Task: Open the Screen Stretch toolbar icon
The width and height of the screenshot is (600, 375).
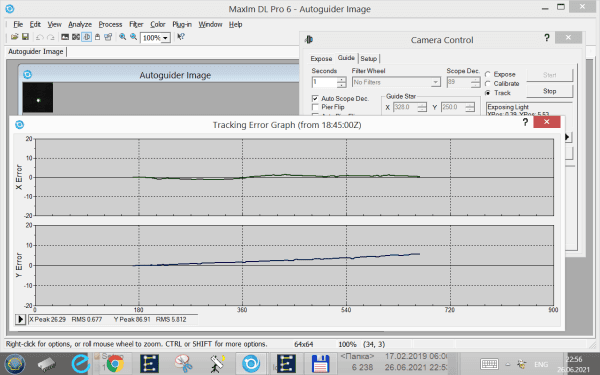Action: (65, 37)
